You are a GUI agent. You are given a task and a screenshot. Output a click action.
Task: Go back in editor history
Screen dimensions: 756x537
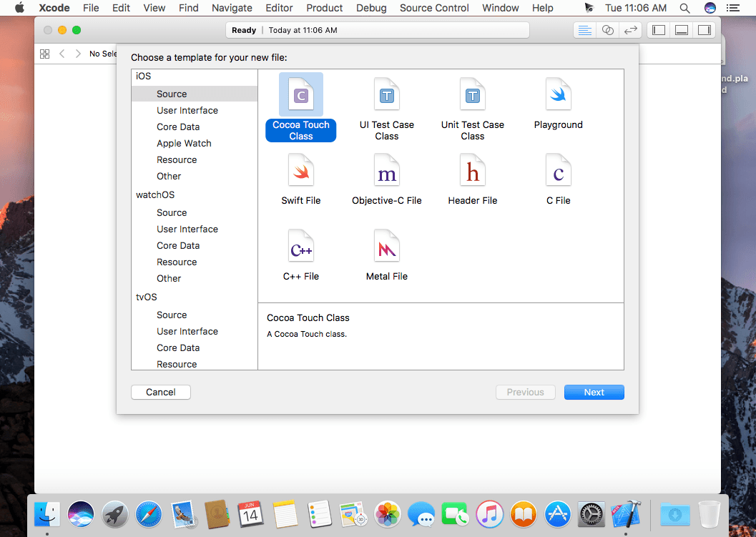point(62,54)
